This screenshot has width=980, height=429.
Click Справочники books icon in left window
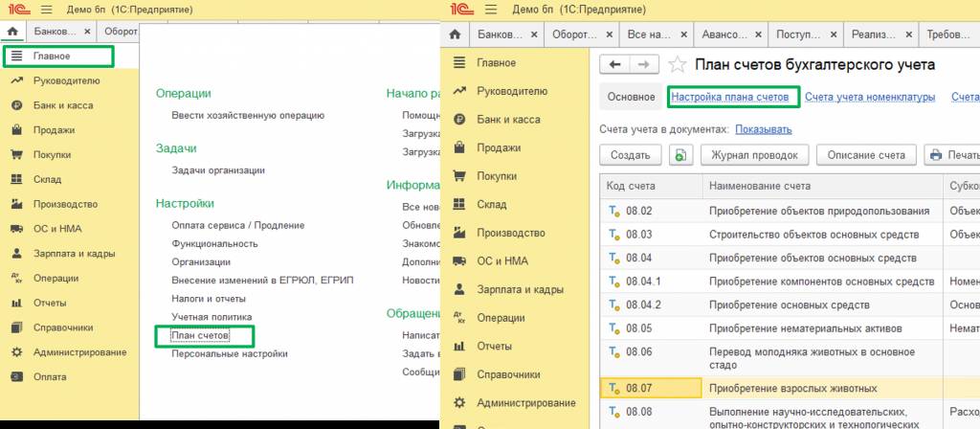click(17, 327)
